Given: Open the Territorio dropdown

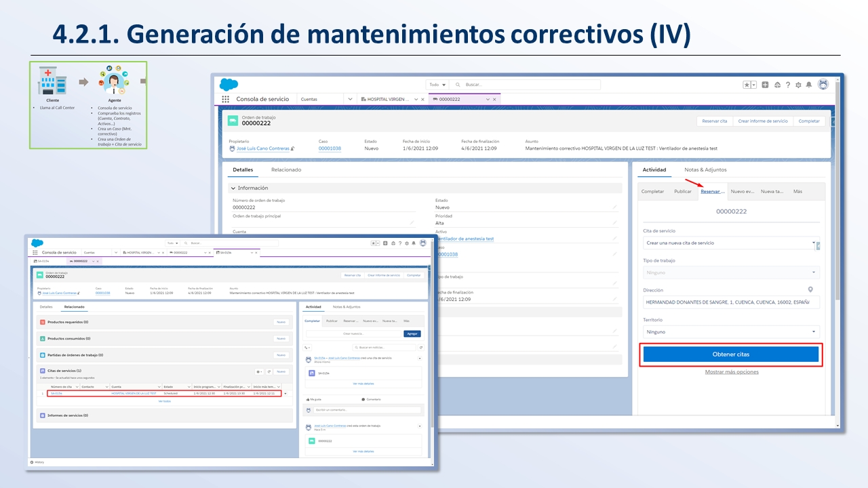Looking at the screenshot, I should point(731,332).
